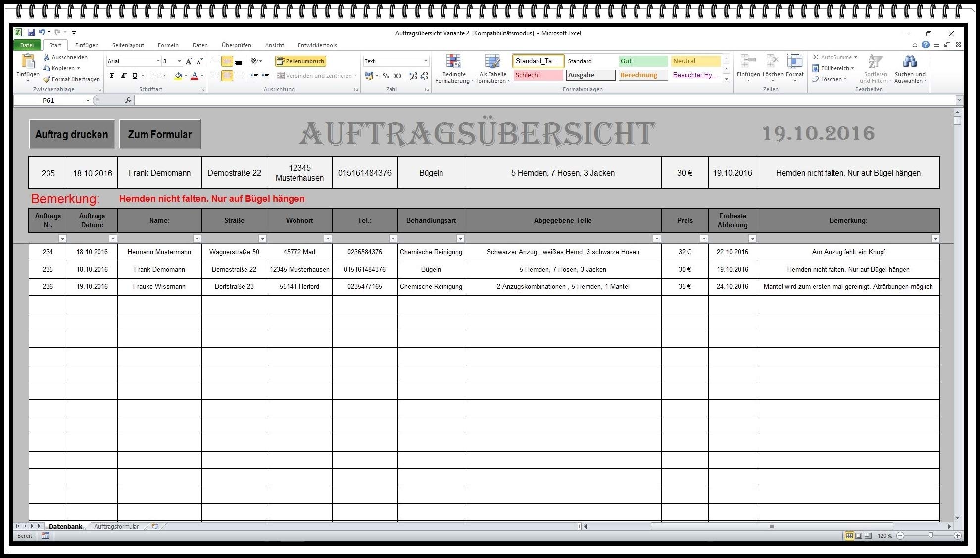
Task: Open filter dropdown for Name column
Action: coord(197,238)
